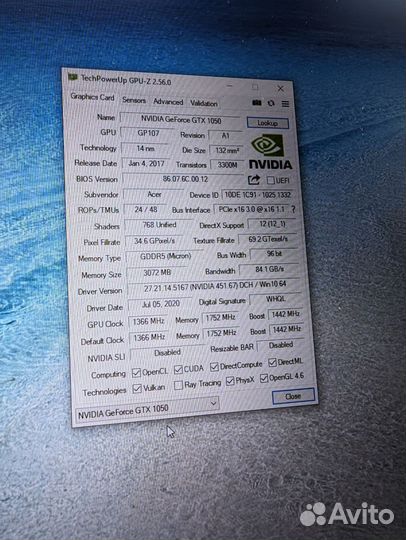Click the Texture Fillrate field 69.2 GTexel/s

(268, 239)
